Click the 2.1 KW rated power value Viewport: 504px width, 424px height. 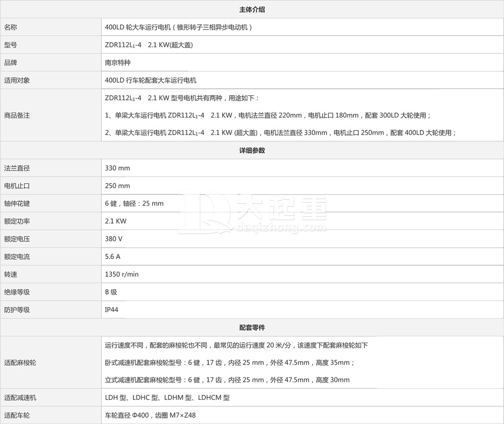116,221
